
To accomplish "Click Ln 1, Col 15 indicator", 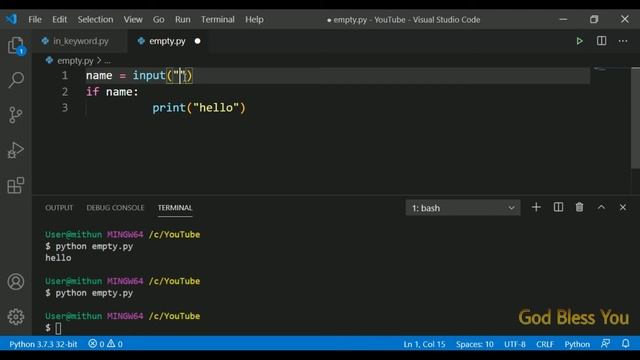I will (424, 344).
